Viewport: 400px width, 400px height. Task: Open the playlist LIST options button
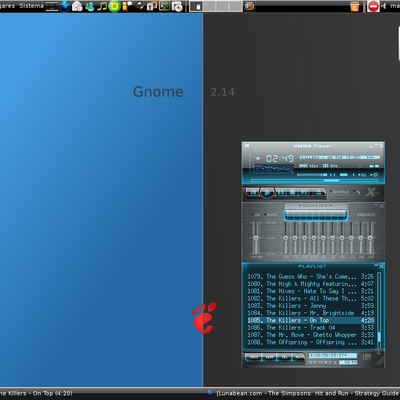coord(367,357)
